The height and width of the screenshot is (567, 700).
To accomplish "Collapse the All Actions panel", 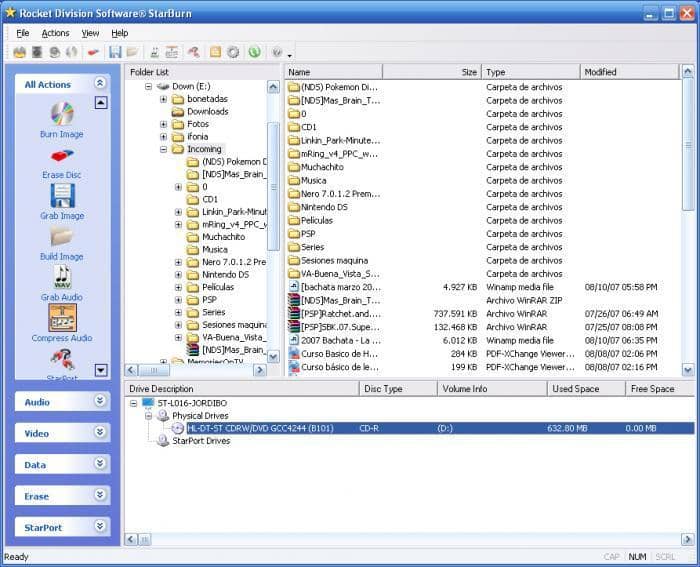I will pyautogui.click(x=100, y=83).
